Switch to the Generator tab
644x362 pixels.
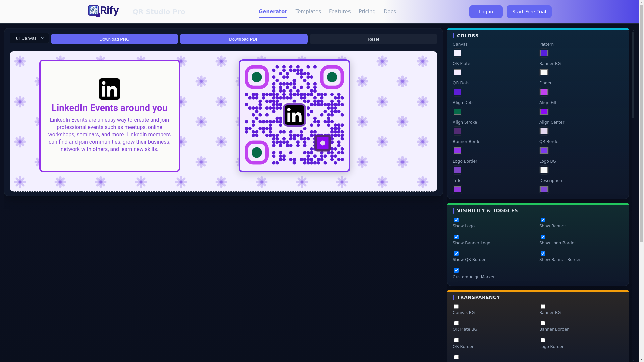[273, 12]
